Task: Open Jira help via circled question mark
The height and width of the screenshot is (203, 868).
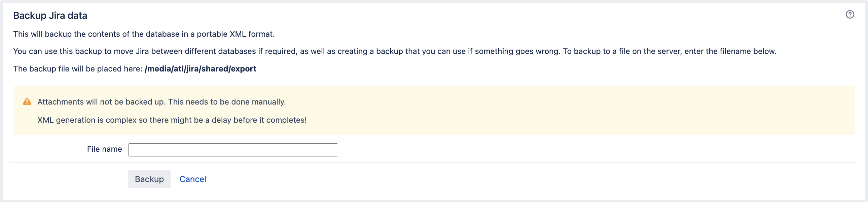Action: 851,14
